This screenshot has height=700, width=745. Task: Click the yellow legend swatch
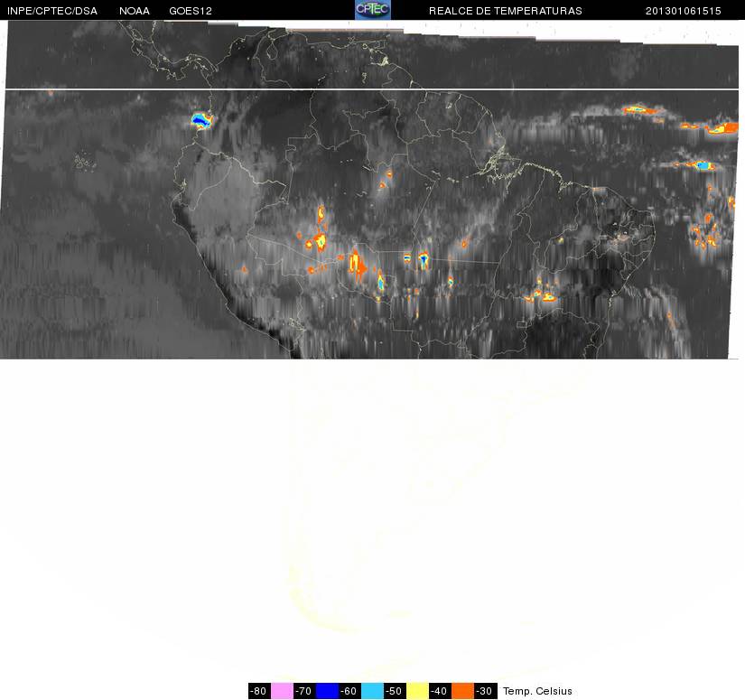pyautogui.click(x=417, y=691)
